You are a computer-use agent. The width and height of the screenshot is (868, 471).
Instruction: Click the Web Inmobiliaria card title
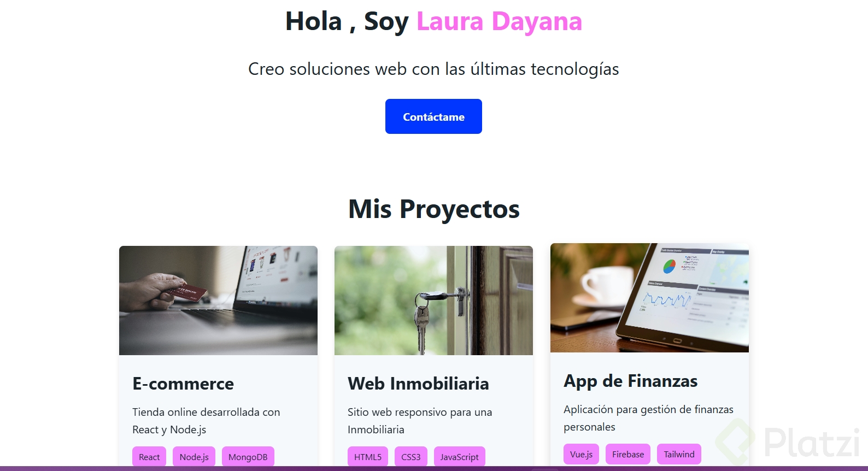418,384
